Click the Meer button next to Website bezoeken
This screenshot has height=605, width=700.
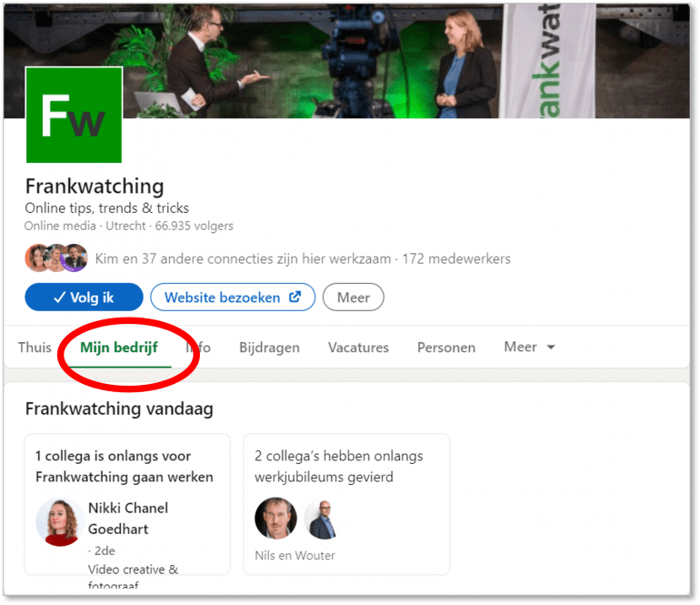[x=353, y=297]
